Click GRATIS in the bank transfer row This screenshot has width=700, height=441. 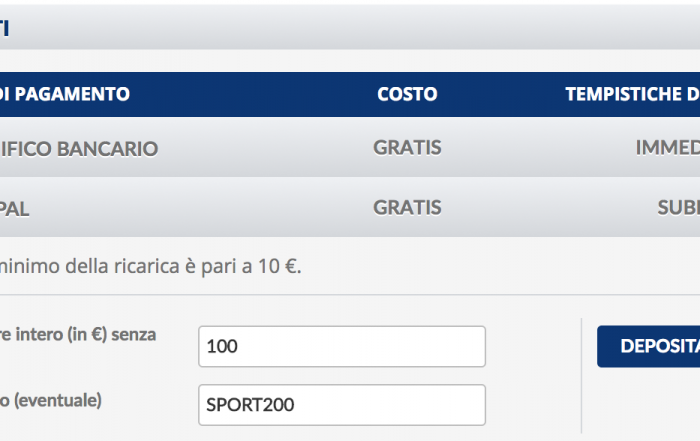pos(407,148)
